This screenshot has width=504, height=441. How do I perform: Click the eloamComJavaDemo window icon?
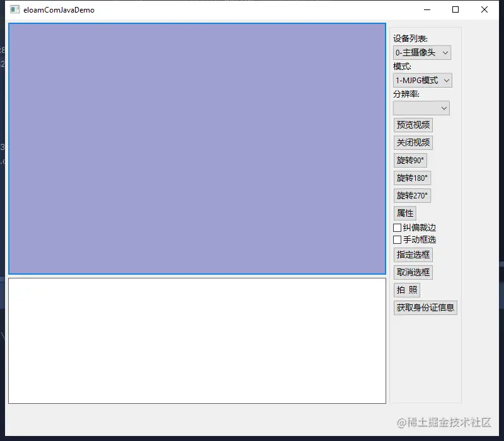[x=14, y=9]
